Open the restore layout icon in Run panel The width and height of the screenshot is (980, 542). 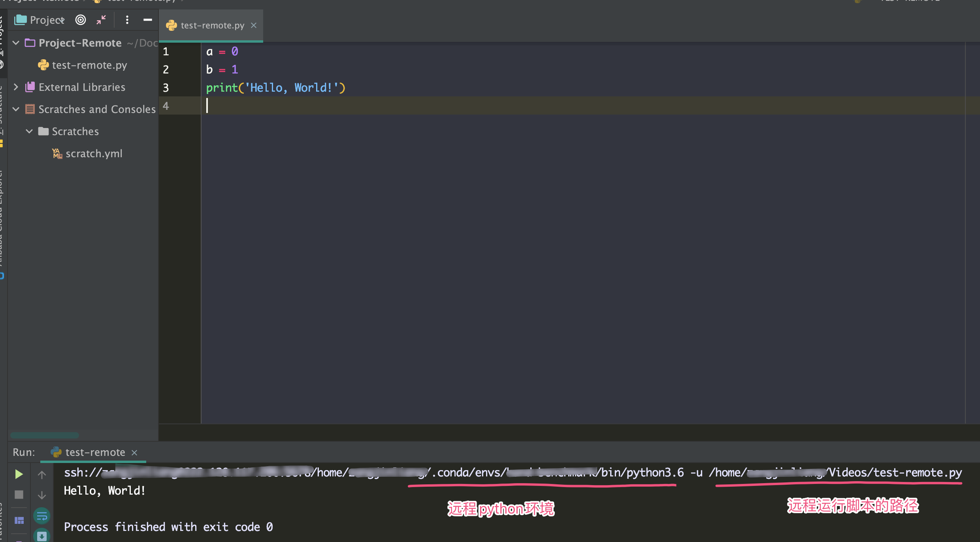point(19,521)
